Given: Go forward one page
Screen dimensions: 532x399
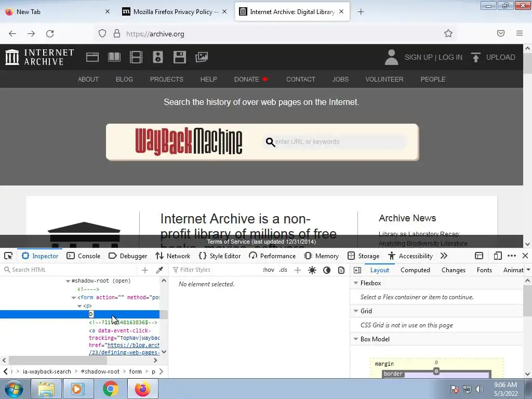Looking at the screenshot, I should (31, 34).
